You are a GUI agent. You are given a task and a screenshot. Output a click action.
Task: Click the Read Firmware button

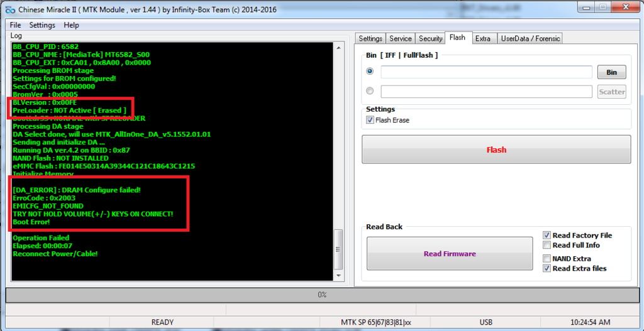(x=450, y=254)
